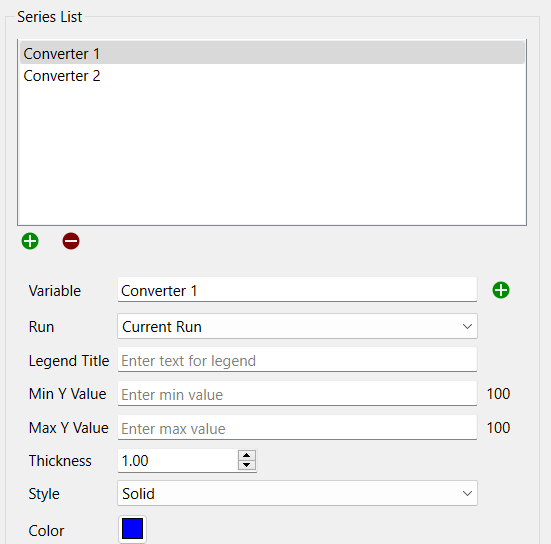
Task: Click the Color label text
Action: coord(46,530)
